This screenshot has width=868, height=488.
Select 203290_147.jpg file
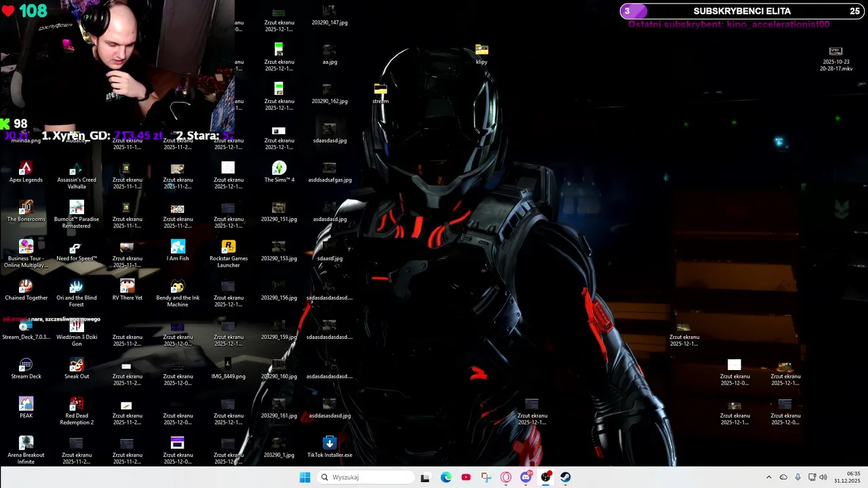[x=330, y=15]
